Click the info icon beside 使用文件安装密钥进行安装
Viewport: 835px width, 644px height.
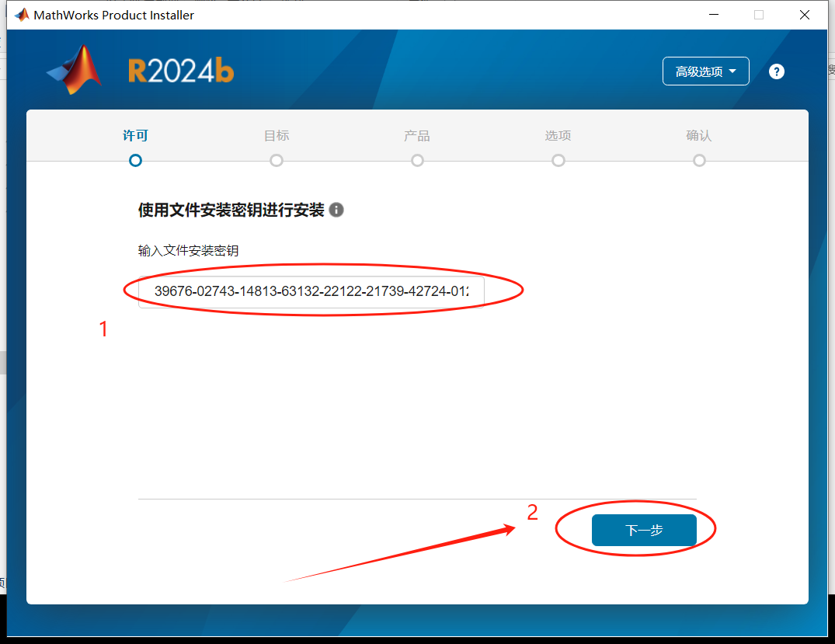pyautogui.click(x=336, y=210)
